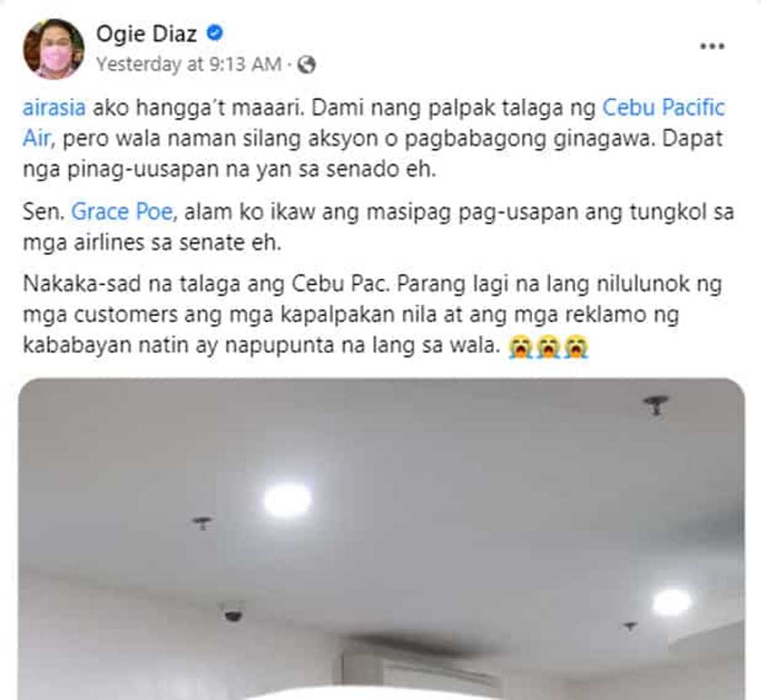Open the attached ceiling photo
Screen dimensions: 761x700
click(381, 539)
